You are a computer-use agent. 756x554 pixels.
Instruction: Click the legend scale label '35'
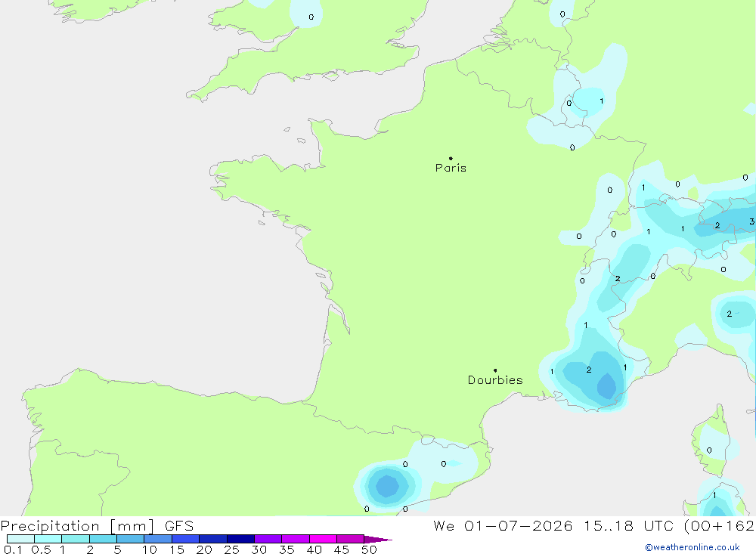(287, 549)
